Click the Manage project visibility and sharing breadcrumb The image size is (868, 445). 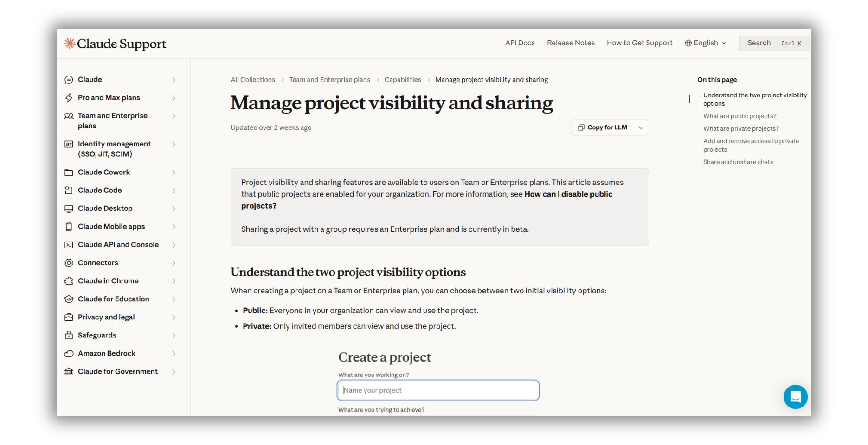click(x=491, y=80)
